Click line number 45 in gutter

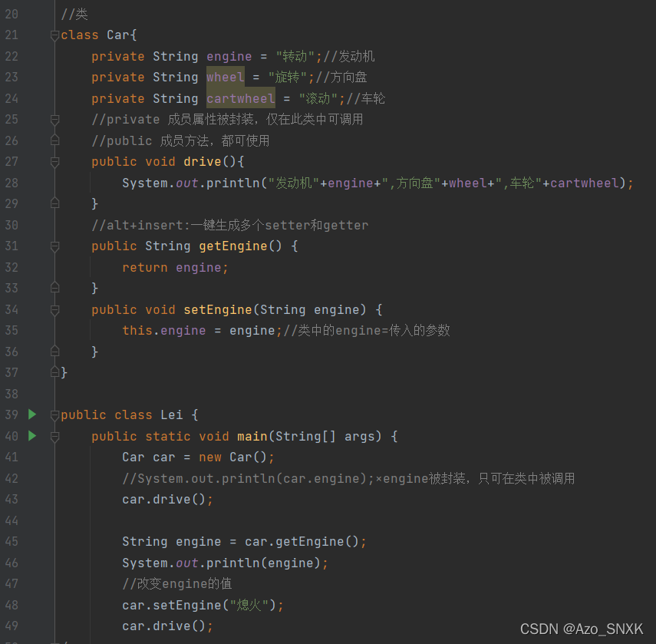(12, 541)
